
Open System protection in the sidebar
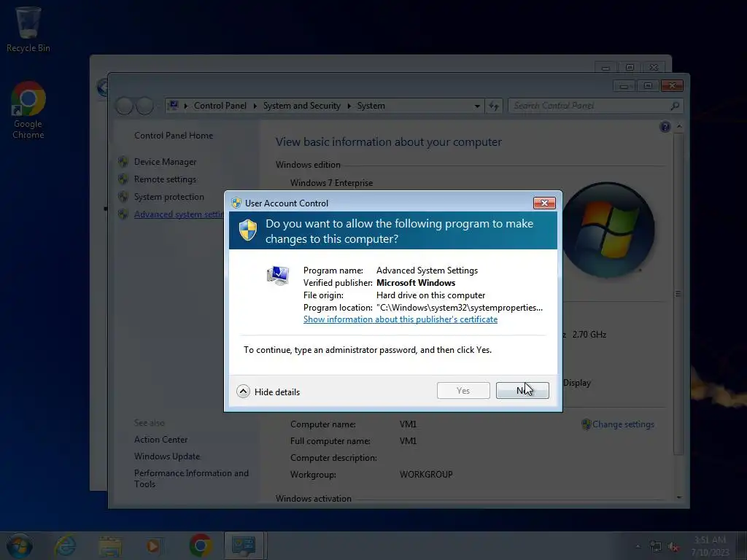(x=169, y=197)
